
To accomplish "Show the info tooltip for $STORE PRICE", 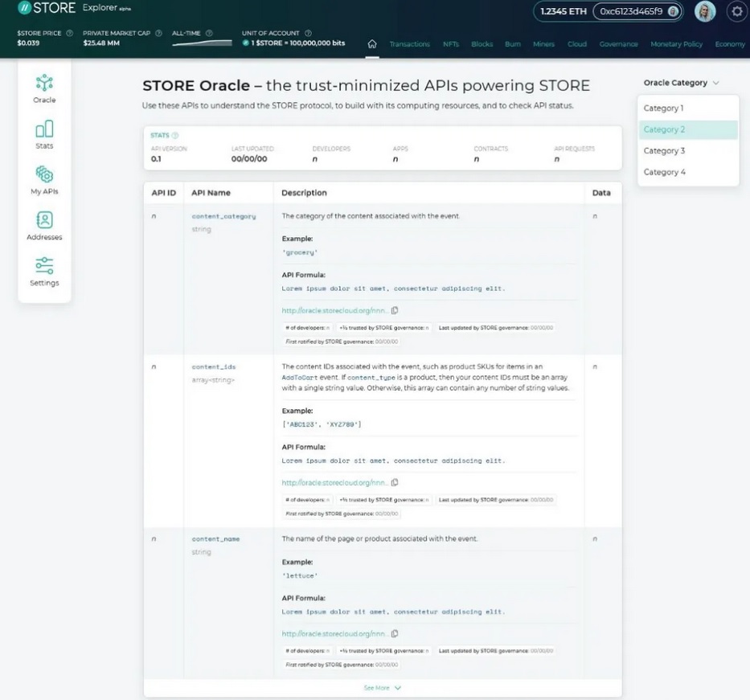I will (x=69, y=33).
